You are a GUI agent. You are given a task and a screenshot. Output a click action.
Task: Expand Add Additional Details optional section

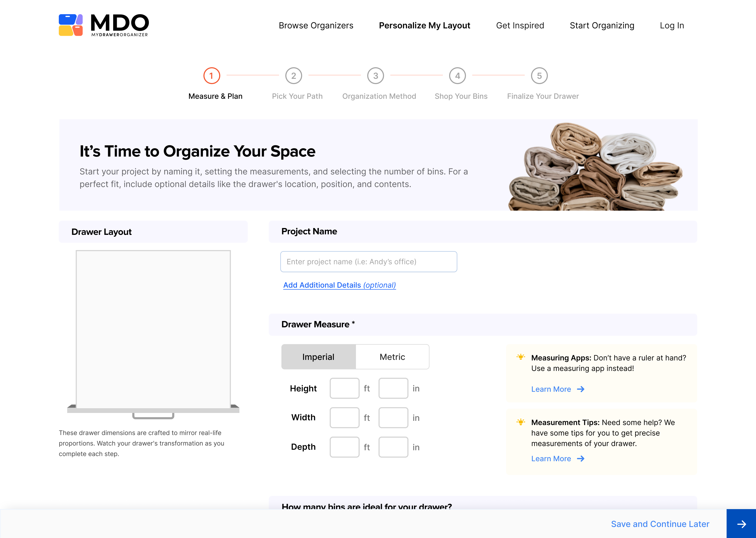tap(339, 285)
